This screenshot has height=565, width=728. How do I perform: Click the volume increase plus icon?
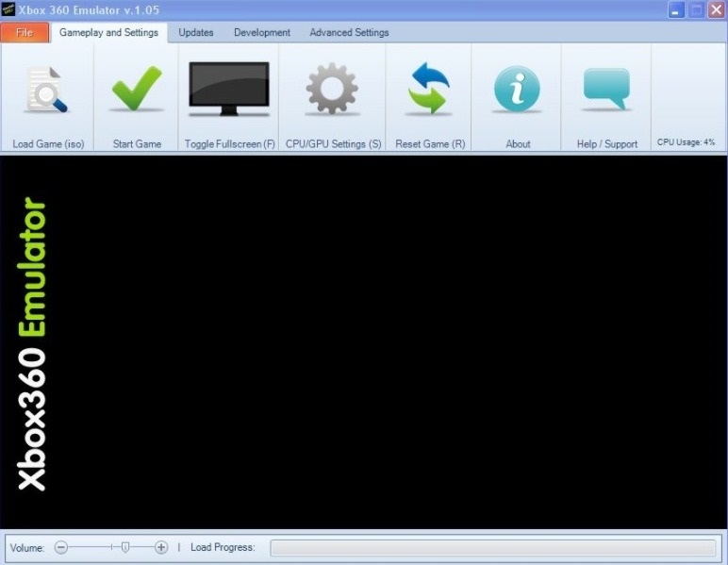point(161,547)
